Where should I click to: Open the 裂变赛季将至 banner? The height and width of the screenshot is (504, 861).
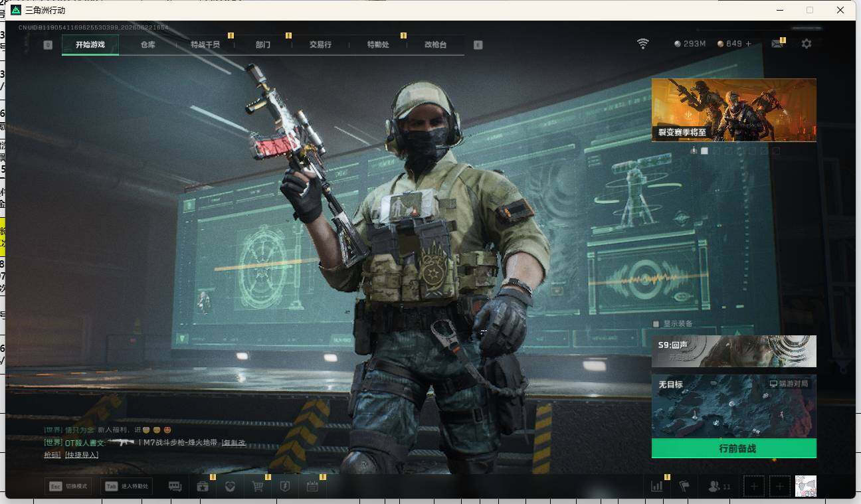tap(733, 110)
